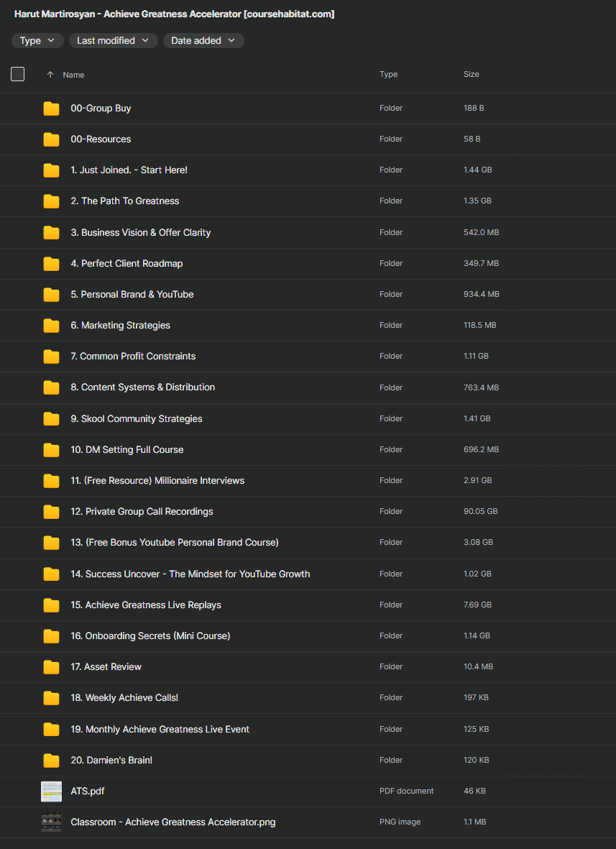Sort the list by the Name column header

tap(73, 75)
